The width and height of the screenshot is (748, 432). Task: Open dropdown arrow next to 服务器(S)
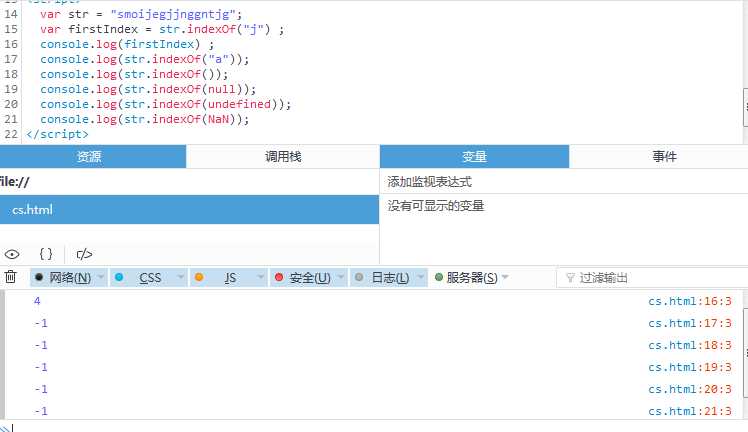[x=505, y=277]
